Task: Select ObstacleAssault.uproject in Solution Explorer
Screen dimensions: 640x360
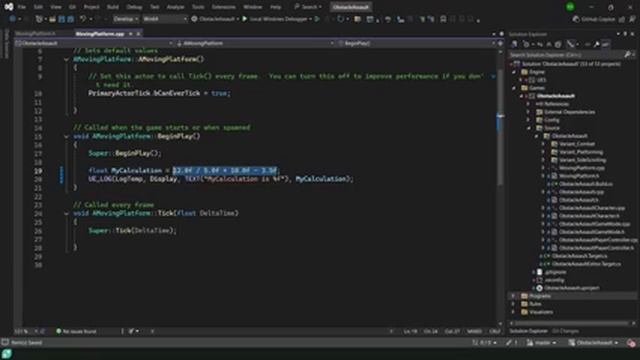Action: [x=571, y=288]
